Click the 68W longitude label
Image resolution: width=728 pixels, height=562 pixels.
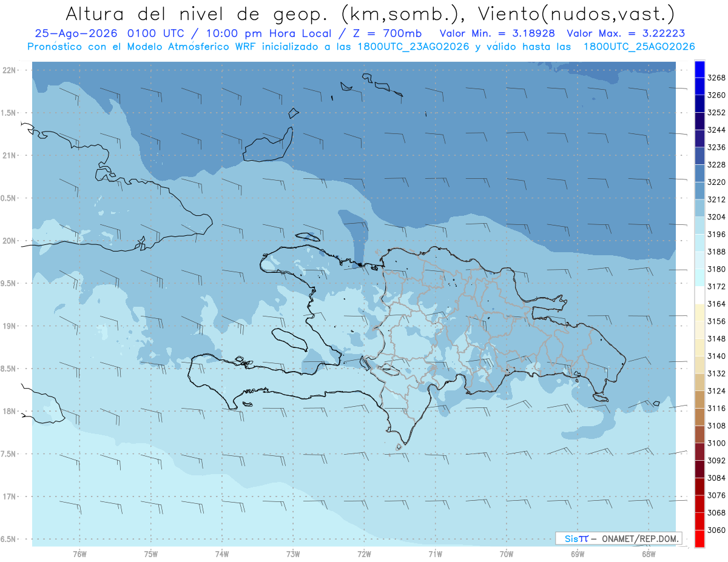(649, 554)
